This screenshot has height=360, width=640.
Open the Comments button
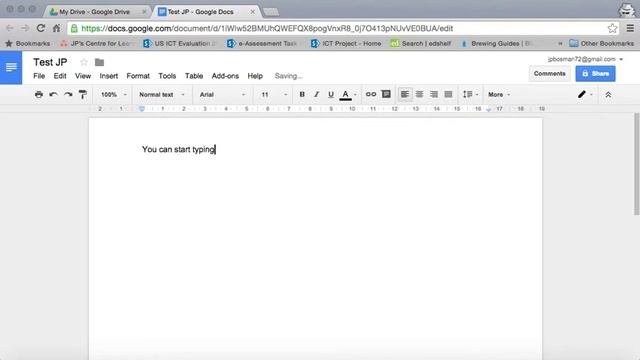click(x=549, y=73)
